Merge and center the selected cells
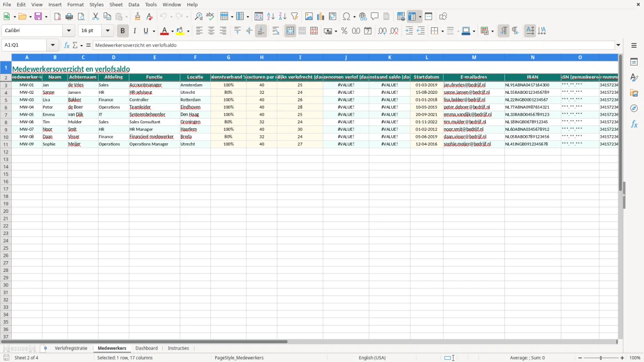Screen dimensions: 644x362 point(290,31)
